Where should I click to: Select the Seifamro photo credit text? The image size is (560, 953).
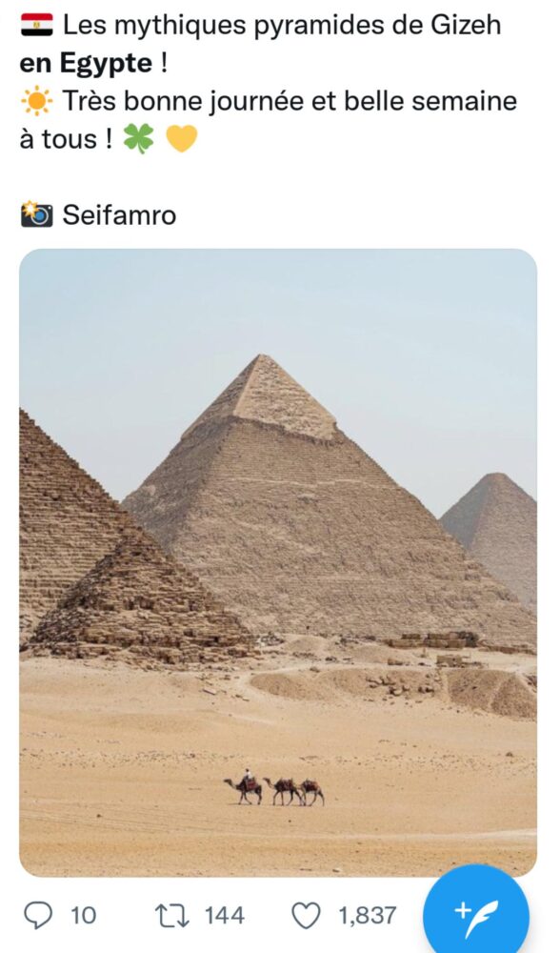[x=119, y=215]
